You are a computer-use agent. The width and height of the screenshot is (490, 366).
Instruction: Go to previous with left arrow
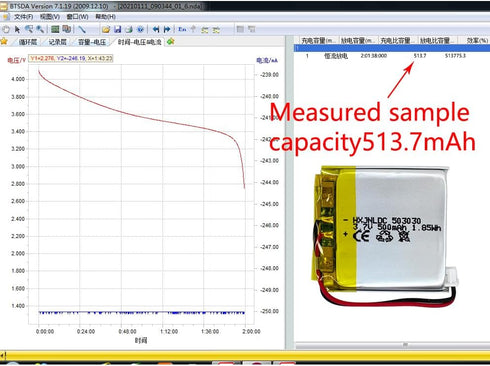[156, 29]
